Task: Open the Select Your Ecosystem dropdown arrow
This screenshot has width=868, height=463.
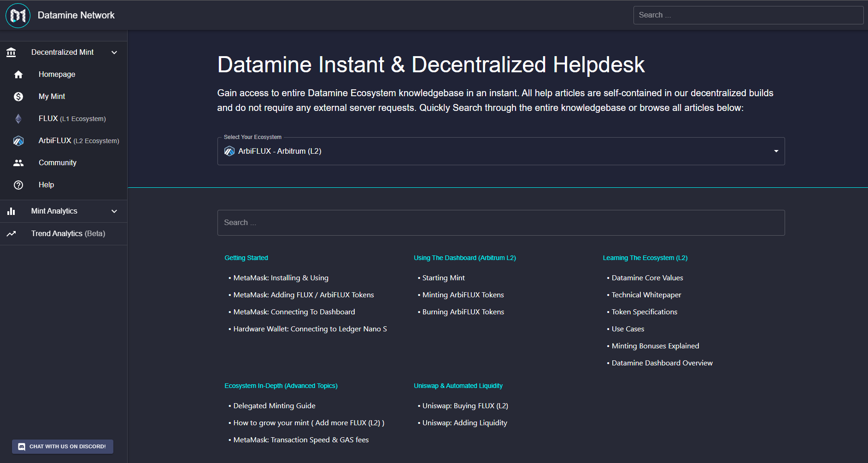Action: 776,151
